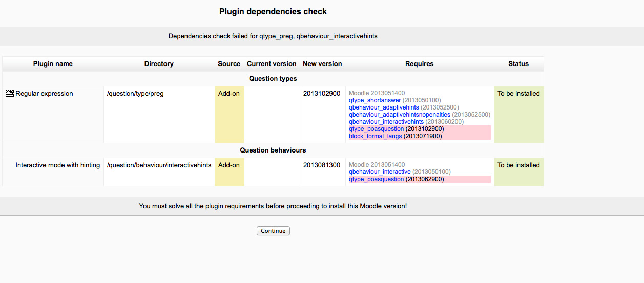Viewport: 644px width, 283px height.
Task: Open the qbehaviour_adaptivehintsnopenalties link
Action: [400, 115]
